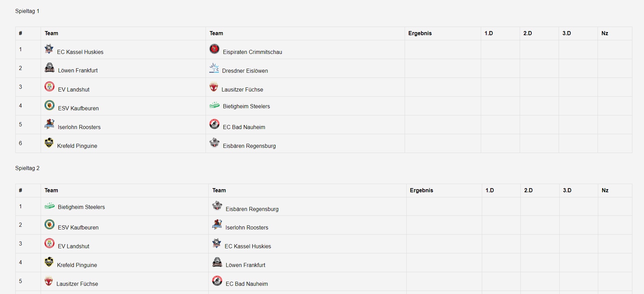Click EC Bad Nauheim logo in Spieltag 1
This screenshot has width=644, height=294.
click(214, 124)
